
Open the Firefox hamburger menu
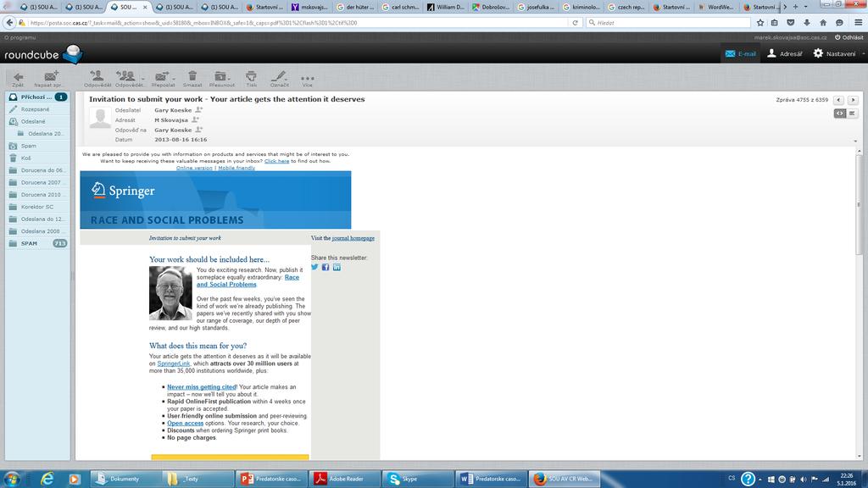click(858, 23)
